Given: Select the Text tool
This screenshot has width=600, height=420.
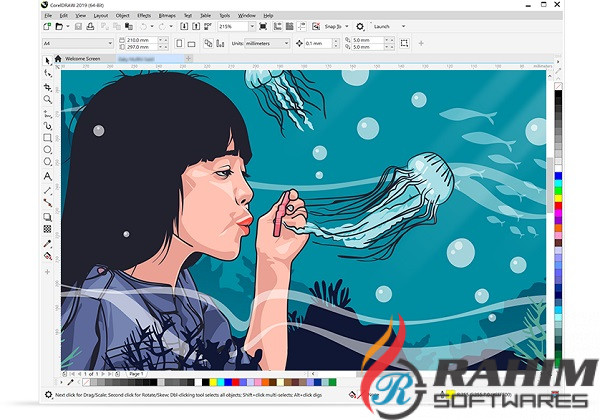Looking at the screenshot, I should 47,176.
